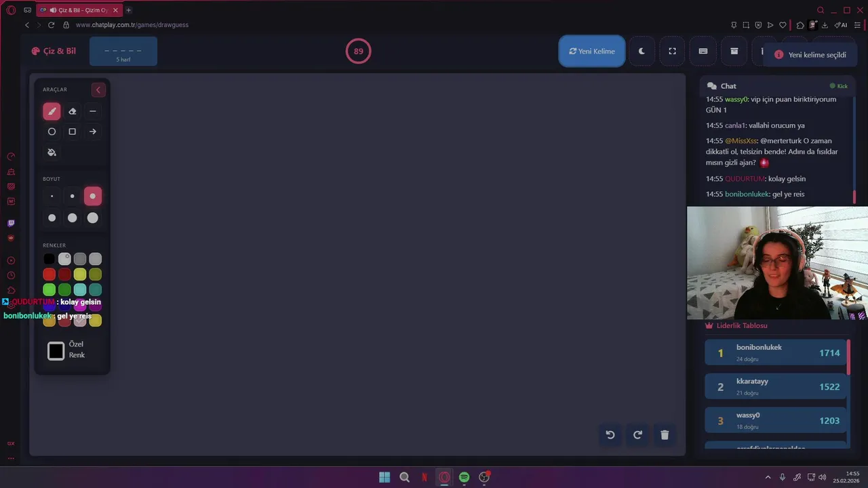This screenshot has width=868, height=488.
Task: Open the history clock icon in sidebar
Action: click(11, 275)
